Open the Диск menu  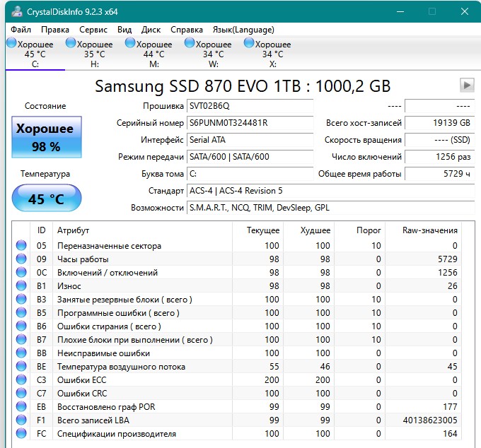click(x=151, y=30)
